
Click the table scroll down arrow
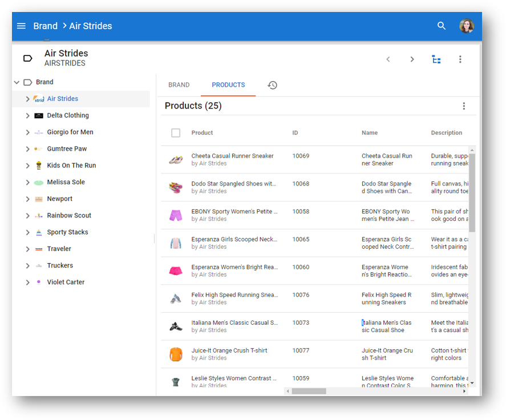pos(472,383)
